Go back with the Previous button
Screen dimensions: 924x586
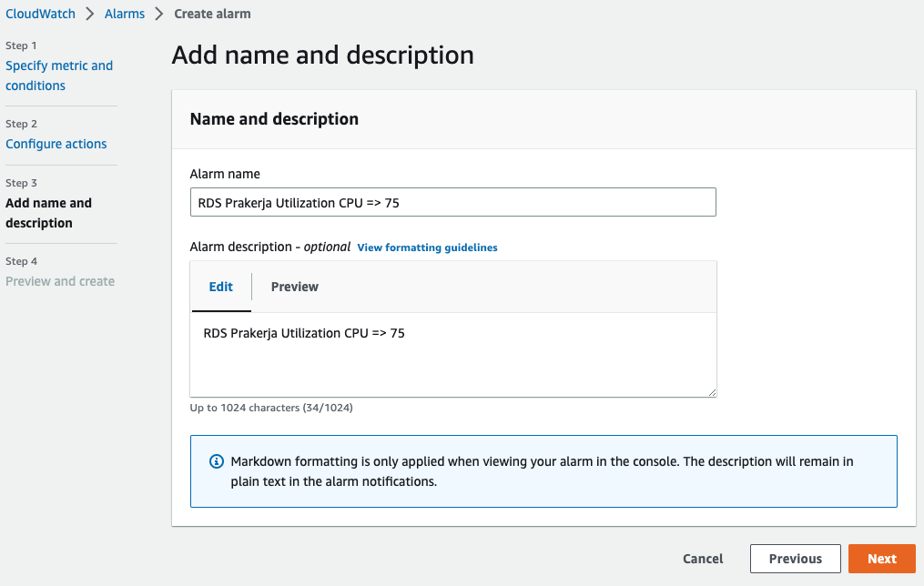tap(795, 559)
